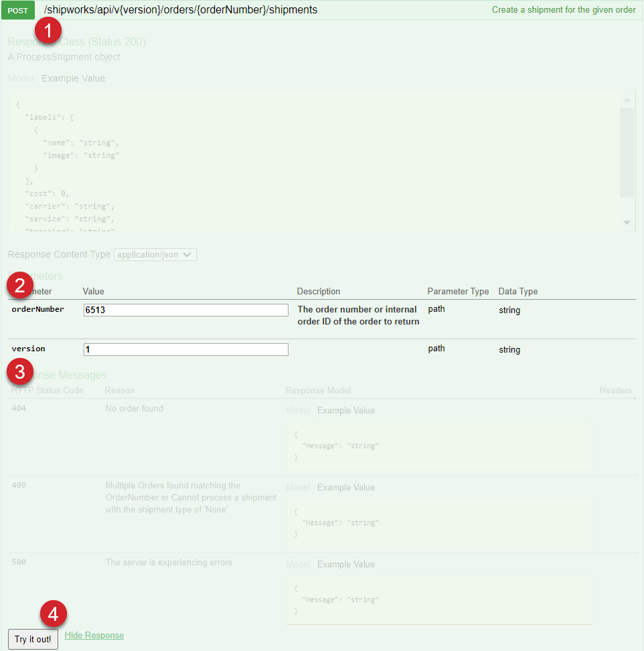Click the orderNumber description text
The height and width of the screenshot is (651, 644).
pyautogui.click(x=358, y=316)
